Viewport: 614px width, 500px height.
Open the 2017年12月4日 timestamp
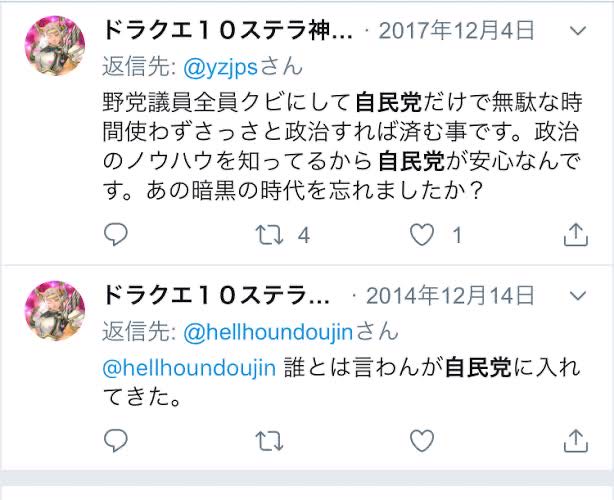pyautogui.click(x=457, y=31)
